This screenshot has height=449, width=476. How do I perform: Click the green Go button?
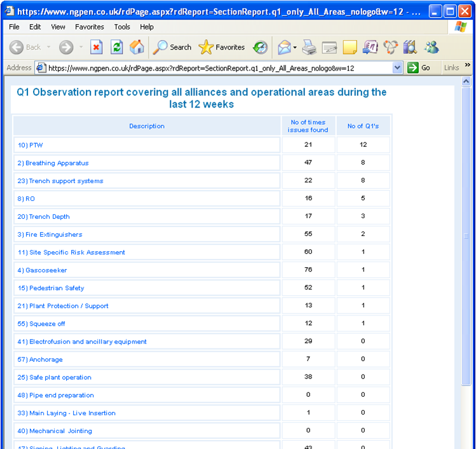(x=419, y=67)
